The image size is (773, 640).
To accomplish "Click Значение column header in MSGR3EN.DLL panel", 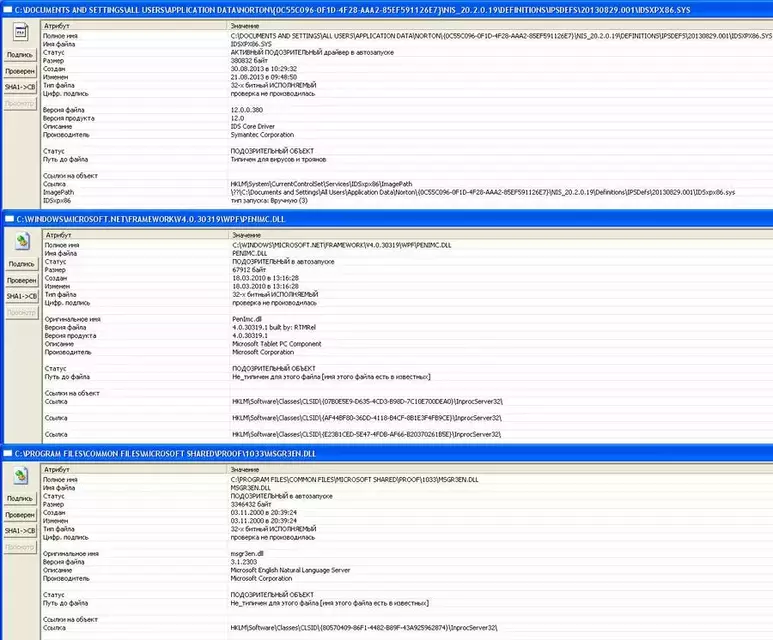I will [500, 469].
